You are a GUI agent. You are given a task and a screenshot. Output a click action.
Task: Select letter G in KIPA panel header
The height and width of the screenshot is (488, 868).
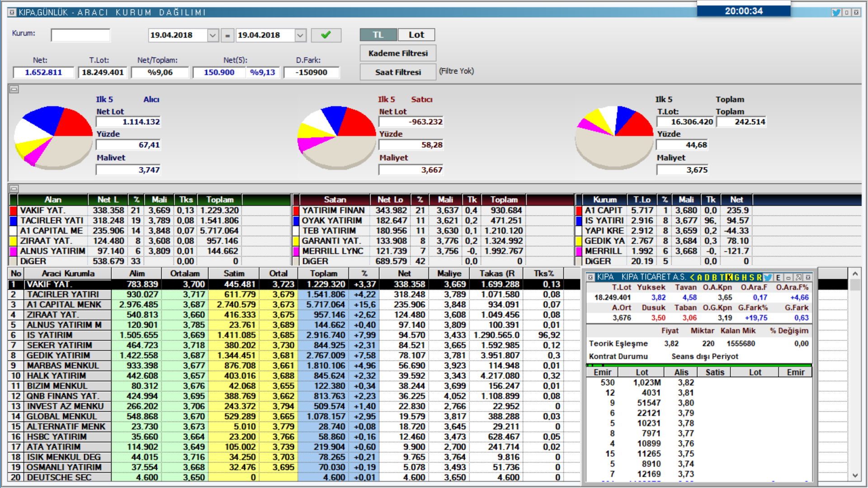[x=737, y=277]
